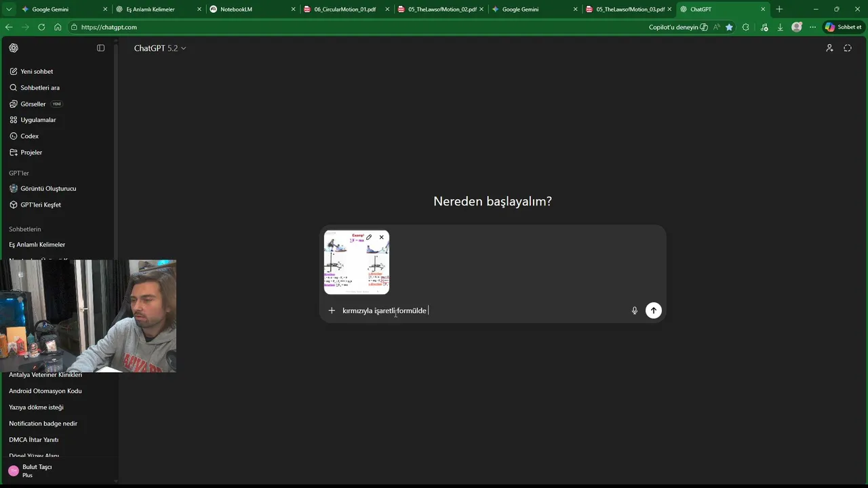Open the browser settings and more menu
This screenshot has width=868, height=488.
click(x=812, y=27)
